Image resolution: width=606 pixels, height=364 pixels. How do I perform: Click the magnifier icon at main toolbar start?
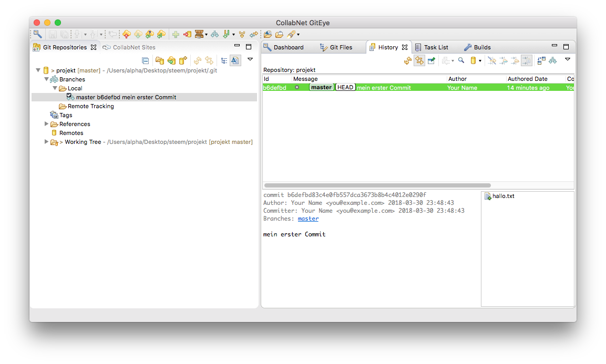pyautogui.click(x=37, y=34)
